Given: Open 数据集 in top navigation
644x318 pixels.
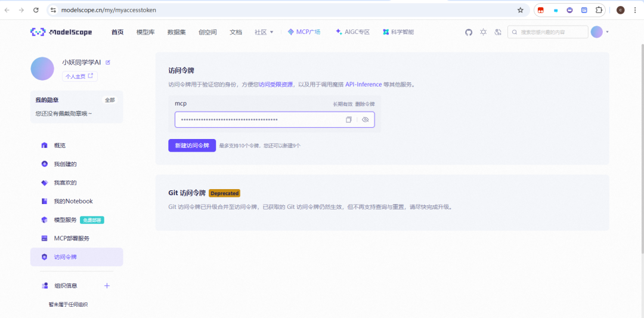Looking at the screenshot, I should (177, 32).
